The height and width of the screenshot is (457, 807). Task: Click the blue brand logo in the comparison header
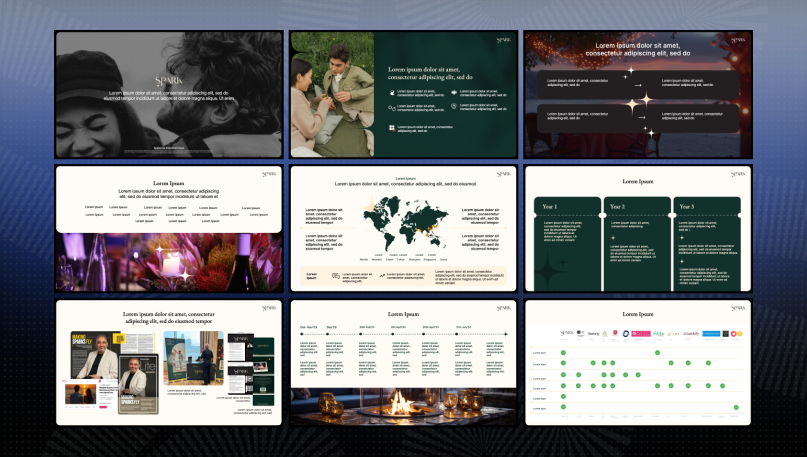click(x=711, y=333)
